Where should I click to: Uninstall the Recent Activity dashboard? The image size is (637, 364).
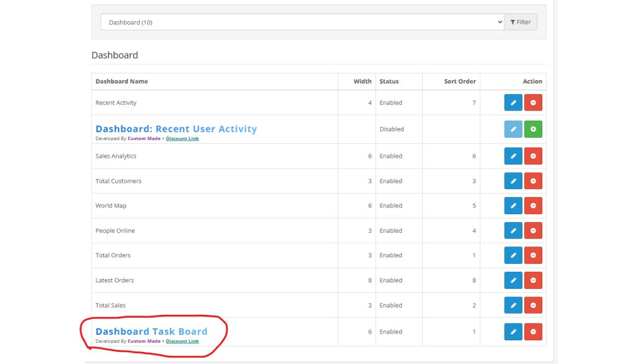[533, 103]
